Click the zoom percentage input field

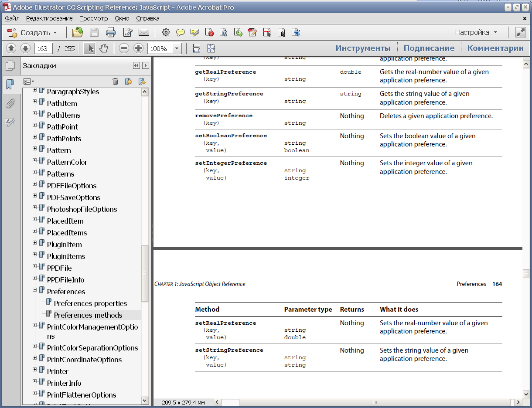(x=160, y=48)
